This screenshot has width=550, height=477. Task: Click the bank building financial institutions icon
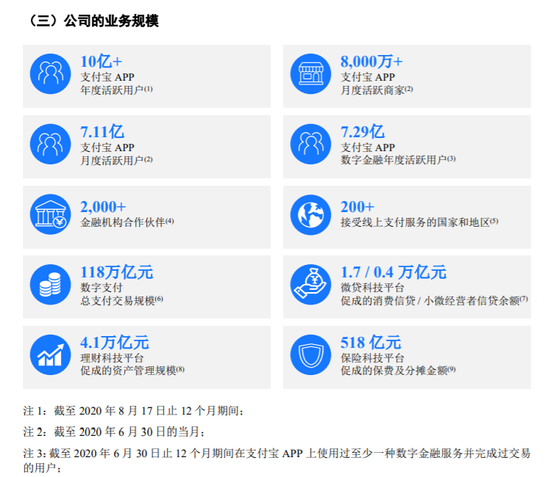[x=51, y=215]
